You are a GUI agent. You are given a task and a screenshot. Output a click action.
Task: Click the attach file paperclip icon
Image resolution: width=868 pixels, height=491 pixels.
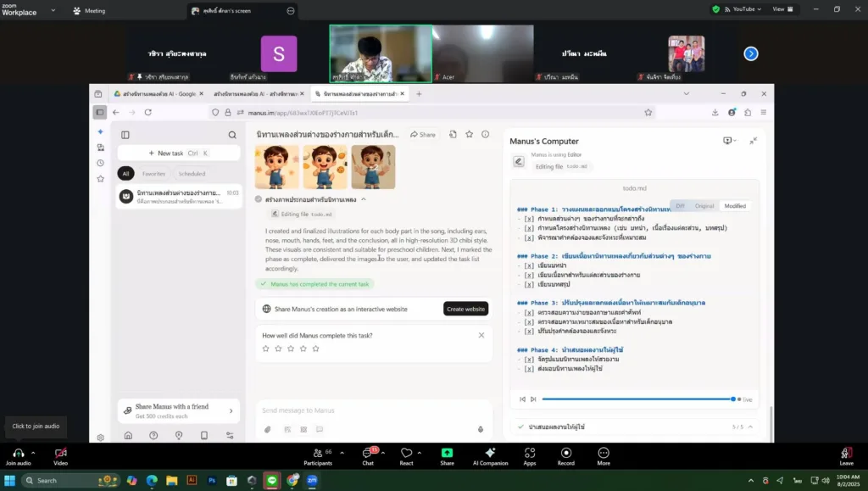[267, 429]
